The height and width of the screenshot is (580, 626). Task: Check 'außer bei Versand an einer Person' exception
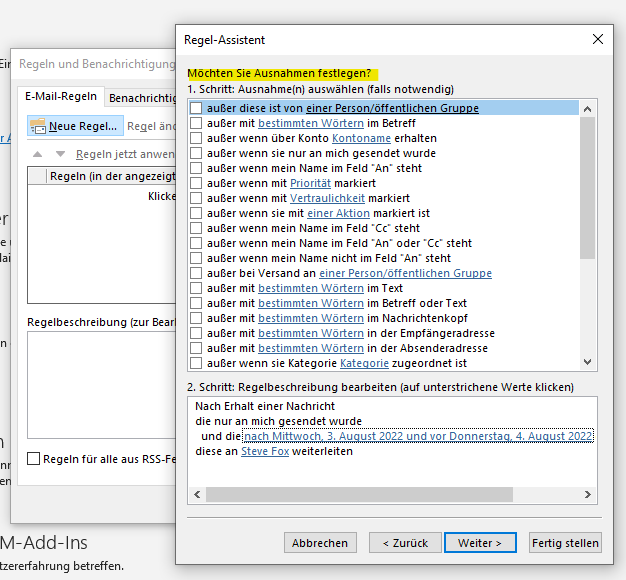point(196,273)
